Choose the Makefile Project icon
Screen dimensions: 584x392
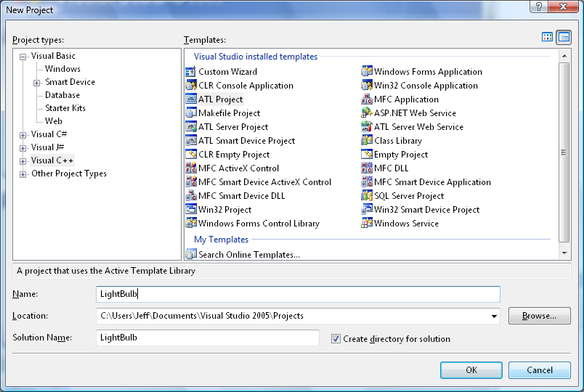(191, 113)
